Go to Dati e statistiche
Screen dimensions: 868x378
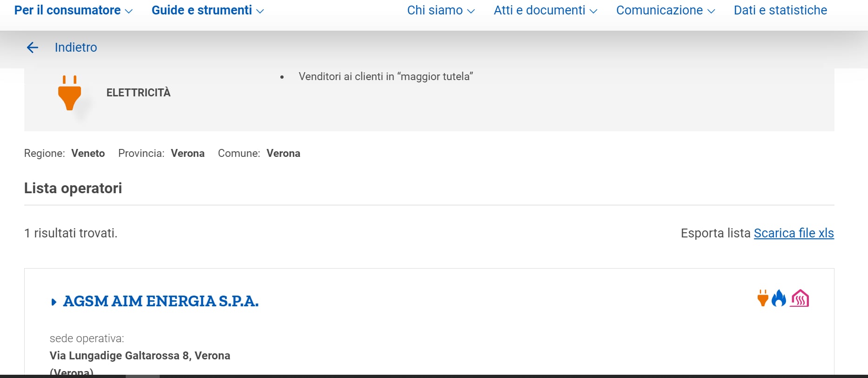coord(780,10)
